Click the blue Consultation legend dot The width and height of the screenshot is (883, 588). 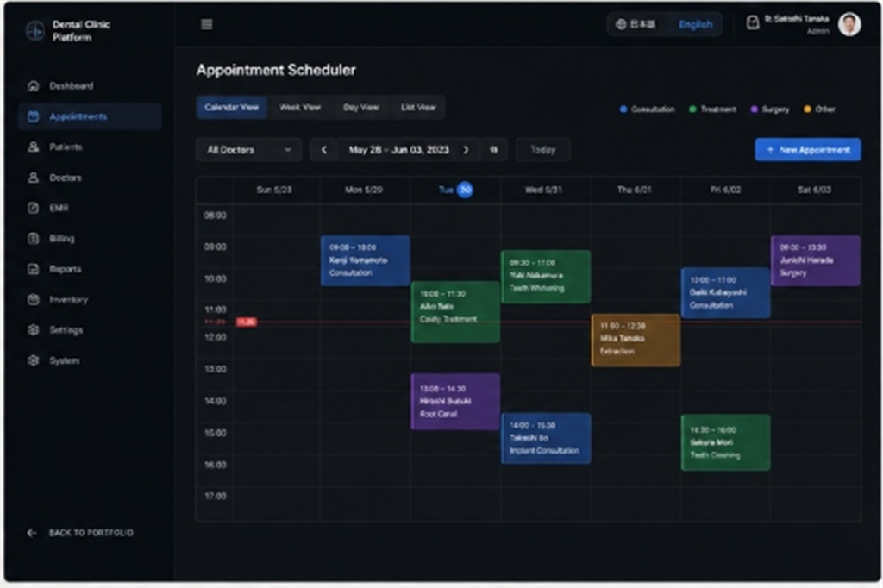point(623,109)
